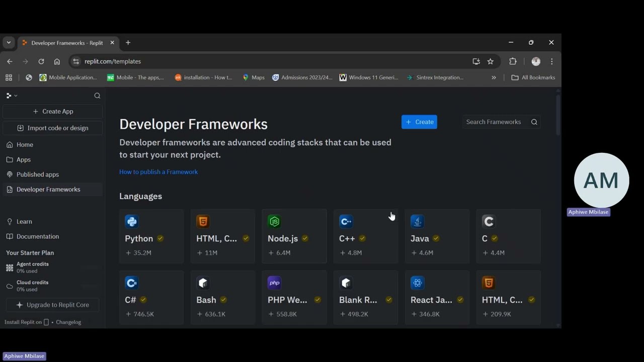Click the 746.5K fork count under C#

coord(139,314)
